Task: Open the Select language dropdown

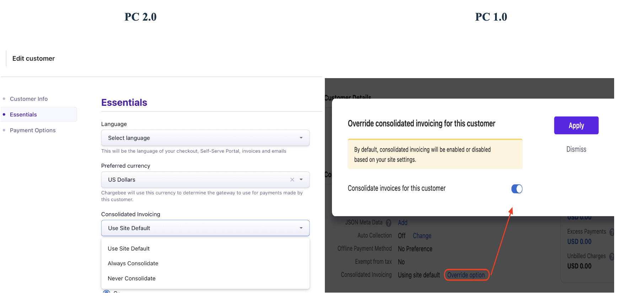Action: point(205,138)
